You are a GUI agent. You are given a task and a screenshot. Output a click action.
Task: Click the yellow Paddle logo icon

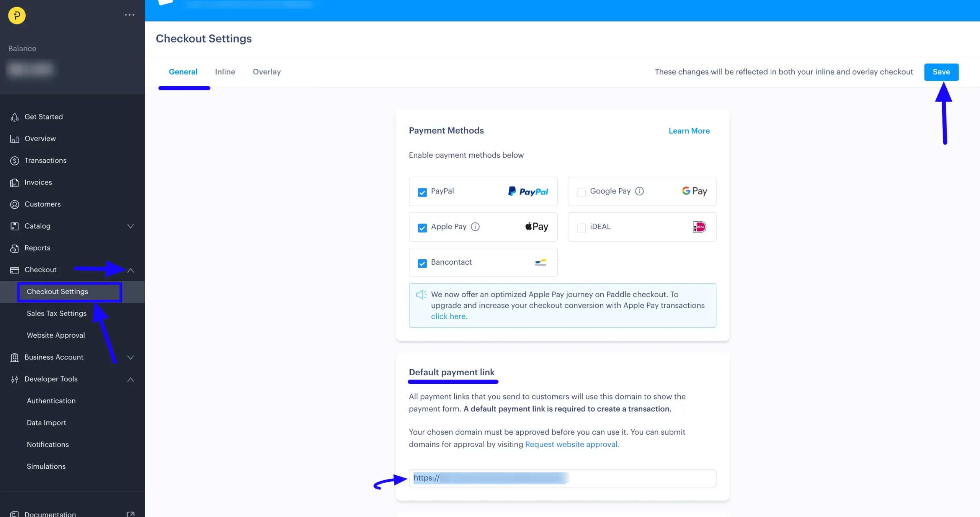pyautogui.click(x=17, y=15)
